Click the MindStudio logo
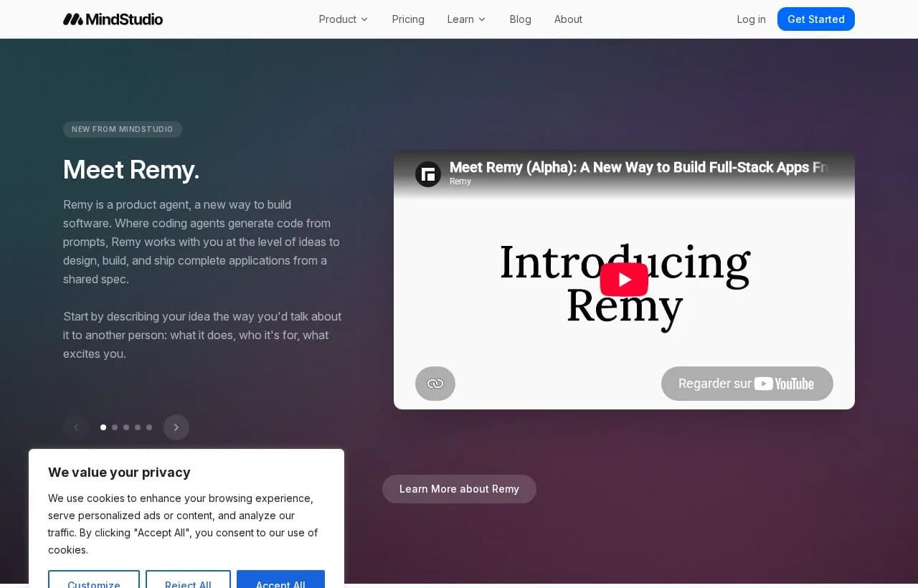Screen dimensions: 918x588 coord(113,19)
